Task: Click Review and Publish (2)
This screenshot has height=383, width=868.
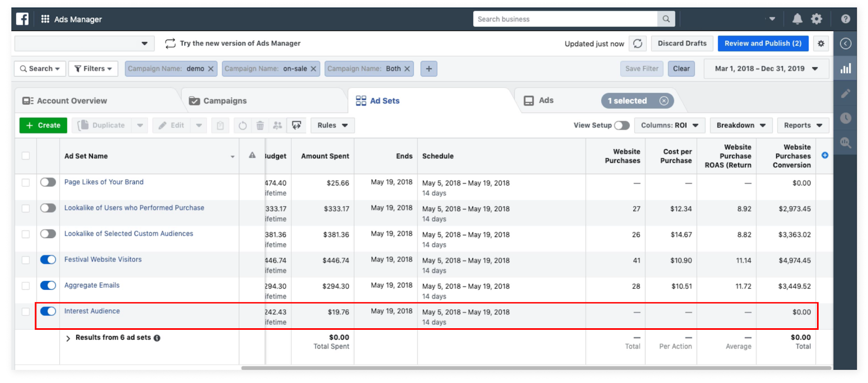Action: click(763, 43)
